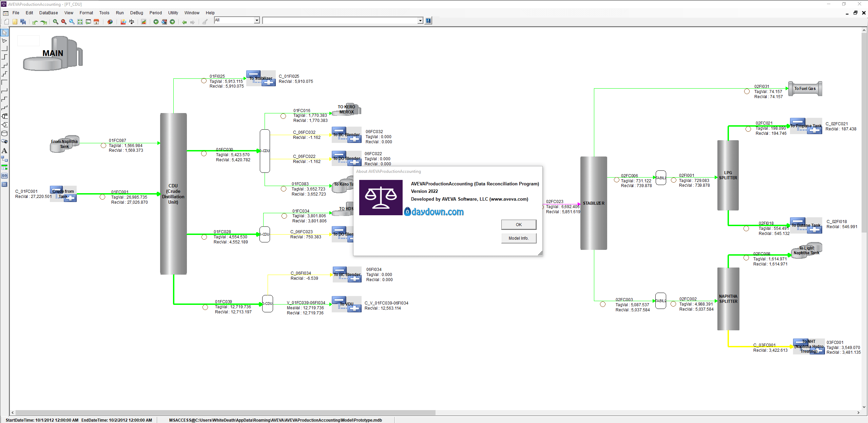Open the DataBase menu
Image resolution: width=868 pixels, height=423 pixels.
pyautogui.click(x=49, y=13)
